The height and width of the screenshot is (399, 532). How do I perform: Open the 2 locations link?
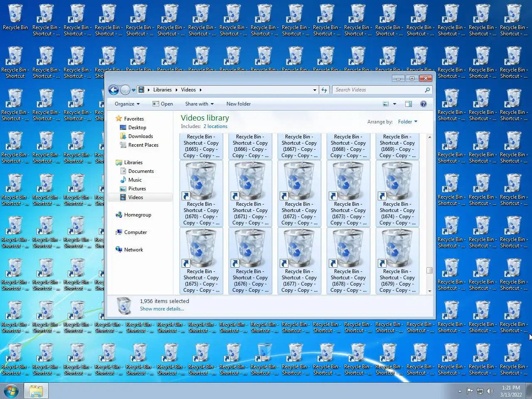(x=215, y=126)
